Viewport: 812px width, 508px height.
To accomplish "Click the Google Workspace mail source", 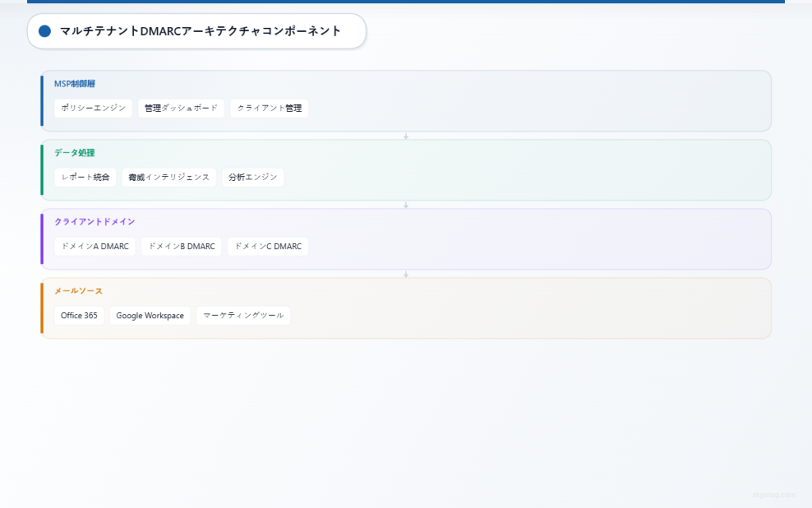I will 150,315.
